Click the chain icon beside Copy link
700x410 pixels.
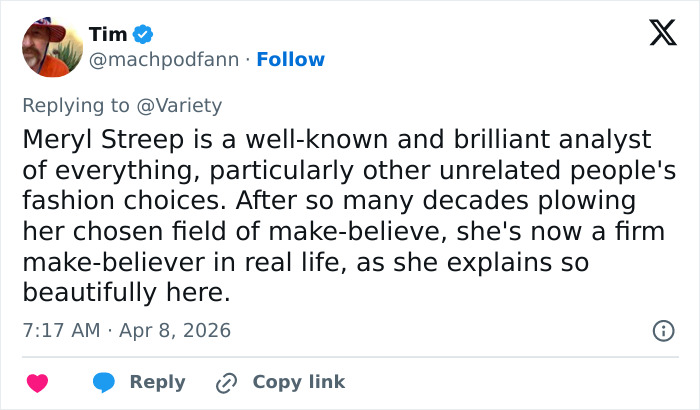tap(227, 383)
